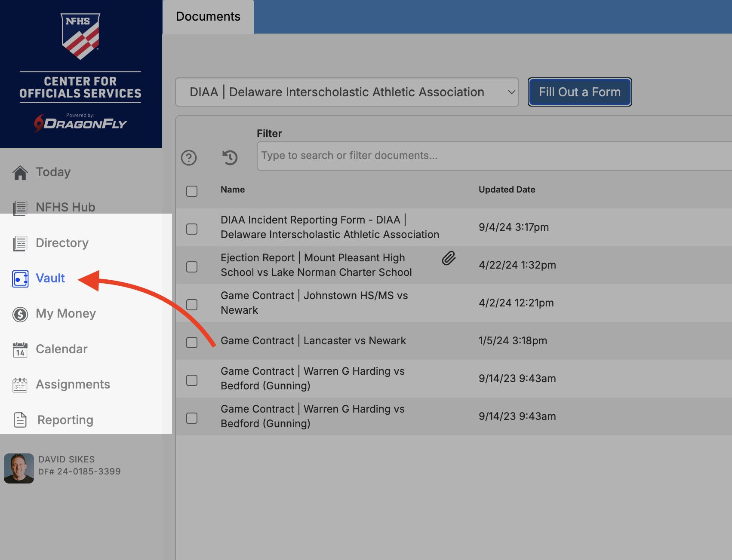Open My Money via the dollar icon
The height and width of the screenshot is (560, 732).
pyautogui.click(x=20, y=314)
